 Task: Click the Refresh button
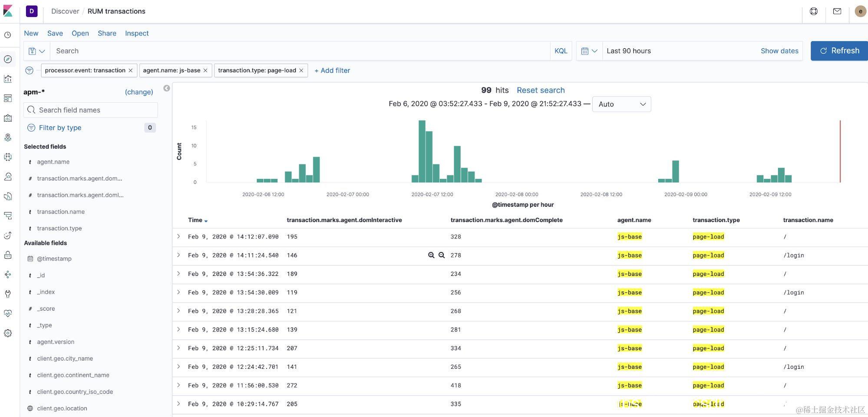coord(839,51)
